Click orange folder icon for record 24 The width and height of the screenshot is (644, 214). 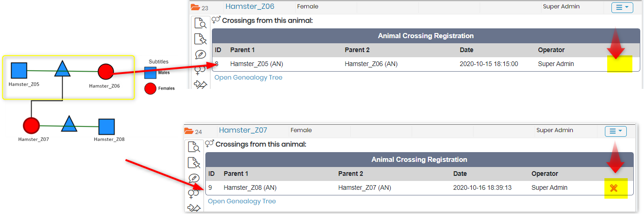(189, 131)
